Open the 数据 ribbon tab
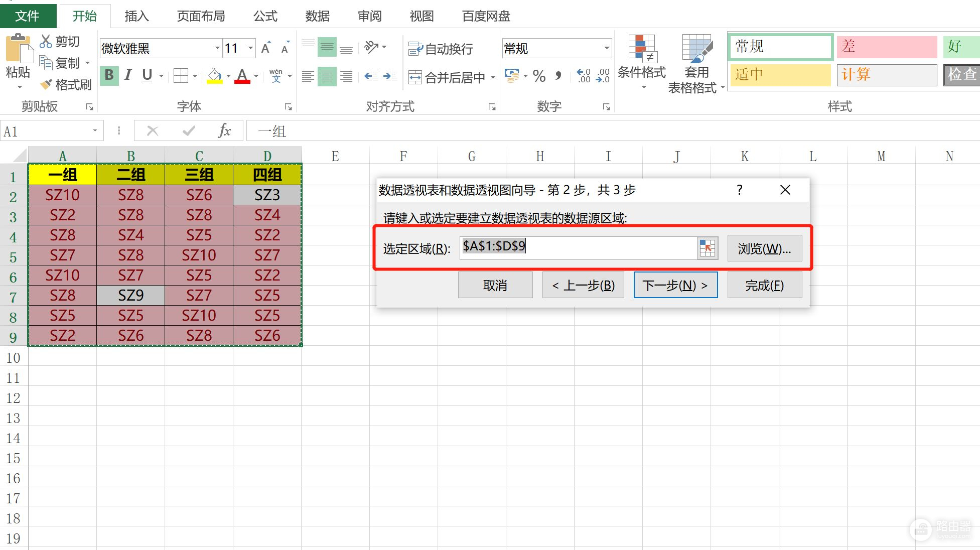 pos(317,16)
